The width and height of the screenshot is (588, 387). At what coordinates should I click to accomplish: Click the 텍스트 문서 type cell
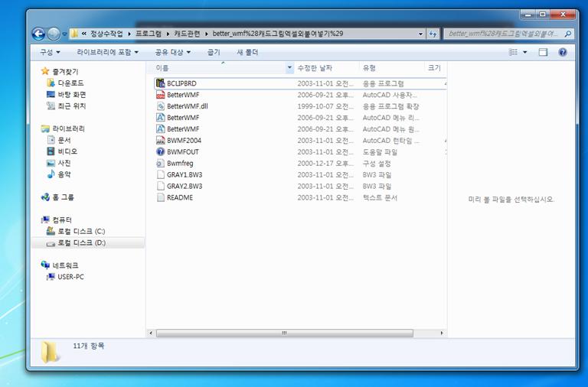click(380, 197)
